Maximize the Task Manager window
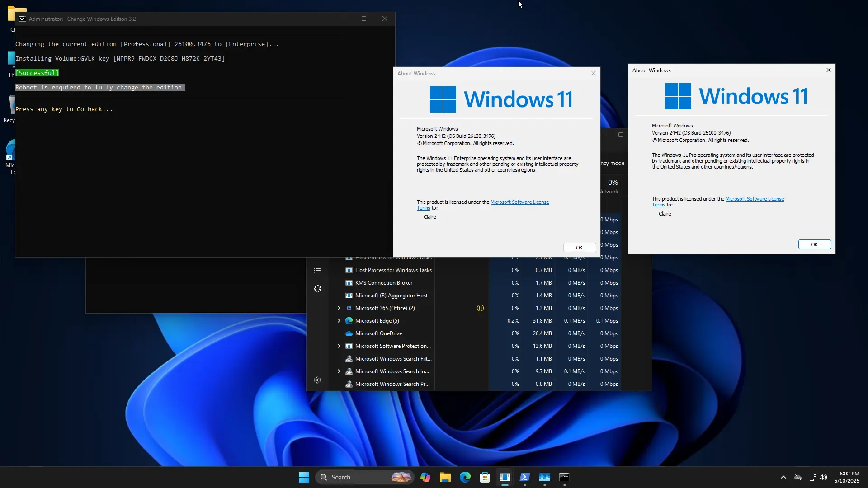 621,135
